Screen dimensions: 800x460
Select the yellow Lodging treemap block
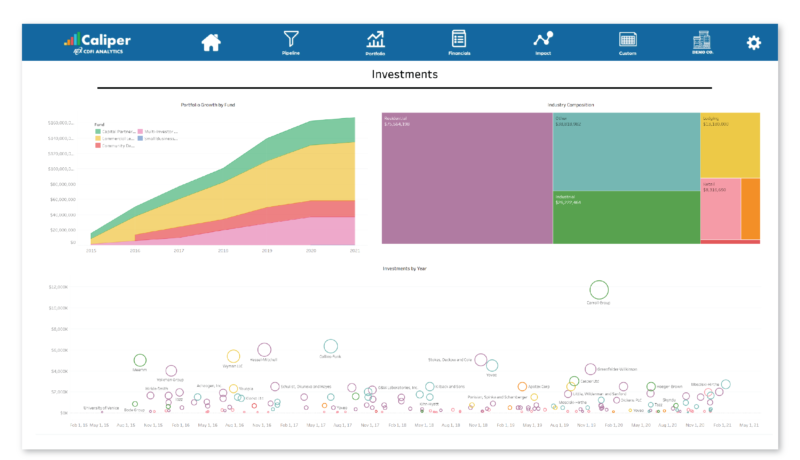click(x=730, y=145)
